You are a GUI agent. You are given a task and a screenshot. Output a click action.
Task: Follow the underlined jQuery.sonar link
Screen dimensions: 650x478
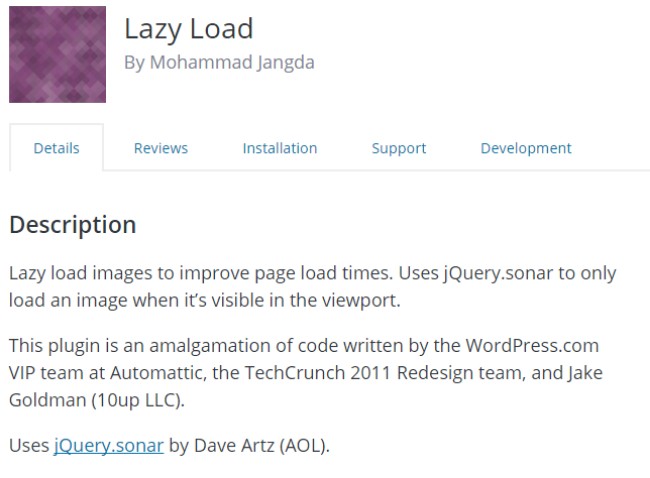pyautogui.click(x=109, y=446)
